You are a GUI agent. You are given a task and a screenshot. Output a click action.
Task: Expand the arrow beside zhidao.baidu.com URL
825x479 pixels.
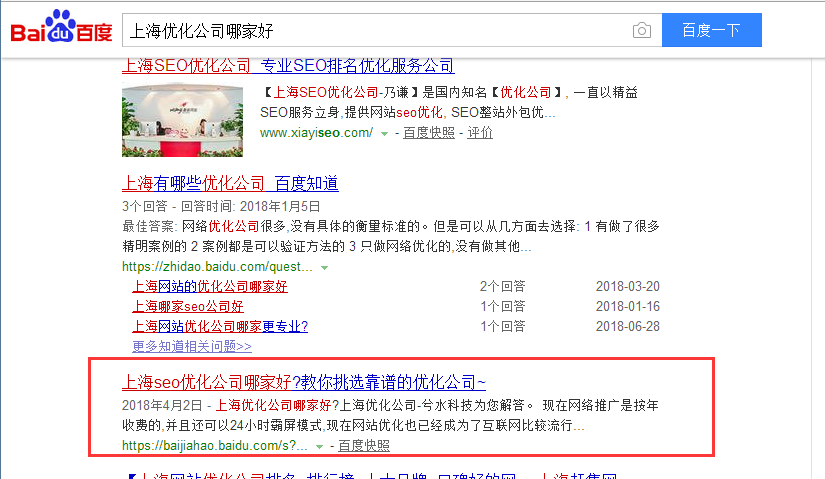click(324, 268)
